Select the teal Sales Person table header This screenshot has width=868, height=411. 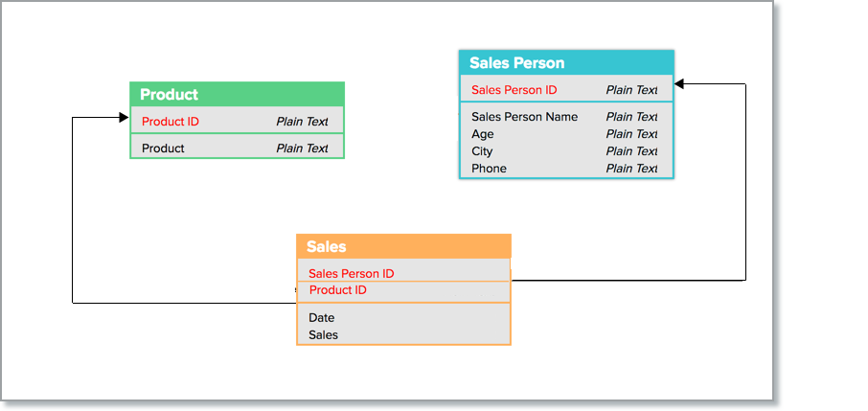(566, 63)
